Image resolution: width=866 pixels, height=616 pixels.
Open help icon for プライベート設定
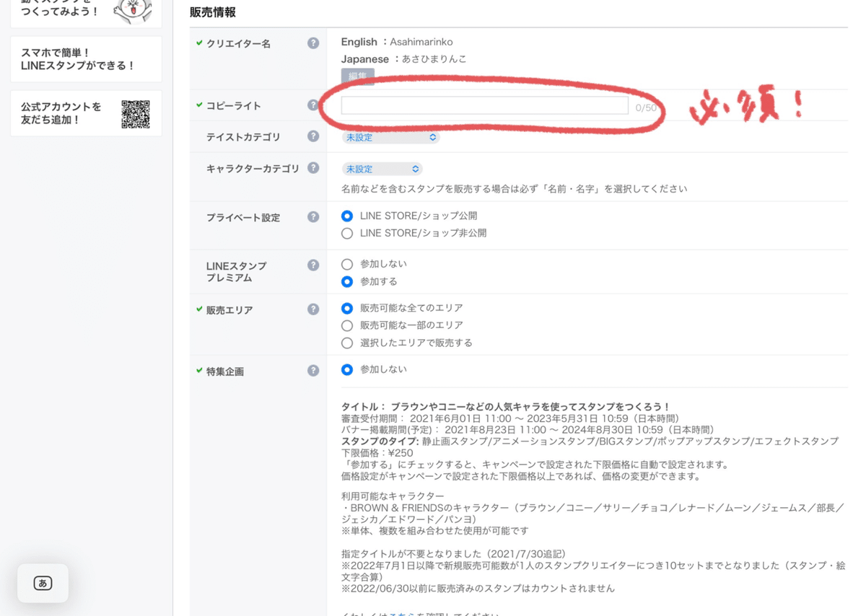pos(313,217)
